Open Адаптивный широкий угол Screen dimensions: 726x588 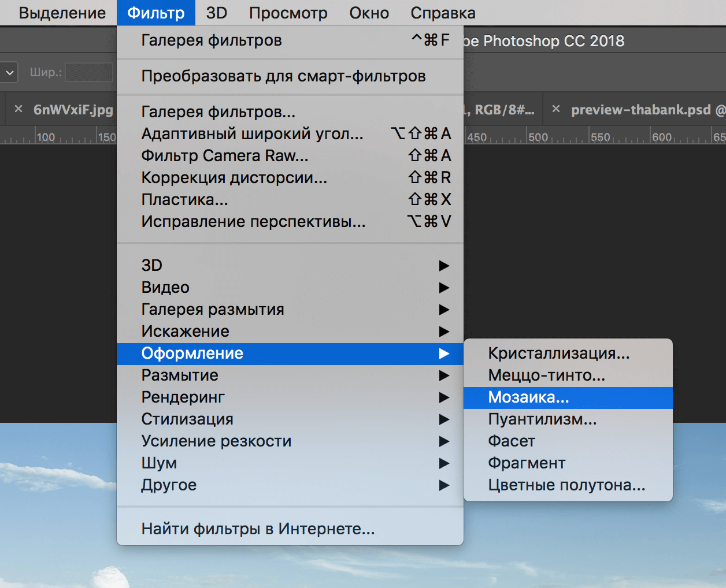point(253,133)
